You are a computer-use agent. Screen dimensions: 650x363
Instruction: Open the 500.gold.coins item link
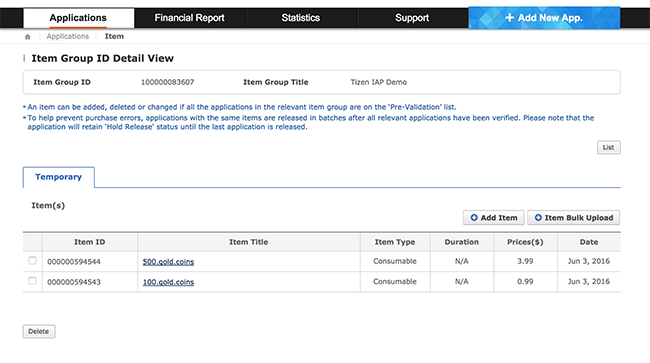pyautogui.click(x=168, y=261)
